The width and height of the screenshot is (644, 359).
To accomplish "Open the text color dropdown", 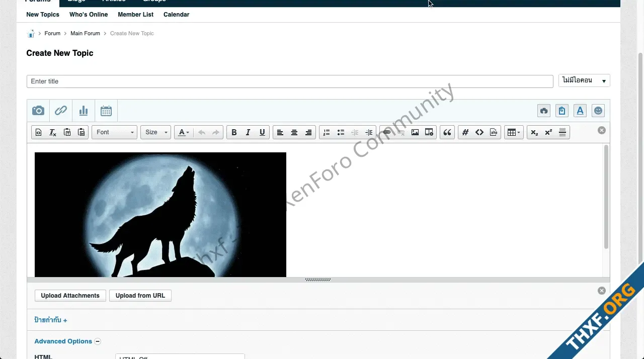I will 183,132.
